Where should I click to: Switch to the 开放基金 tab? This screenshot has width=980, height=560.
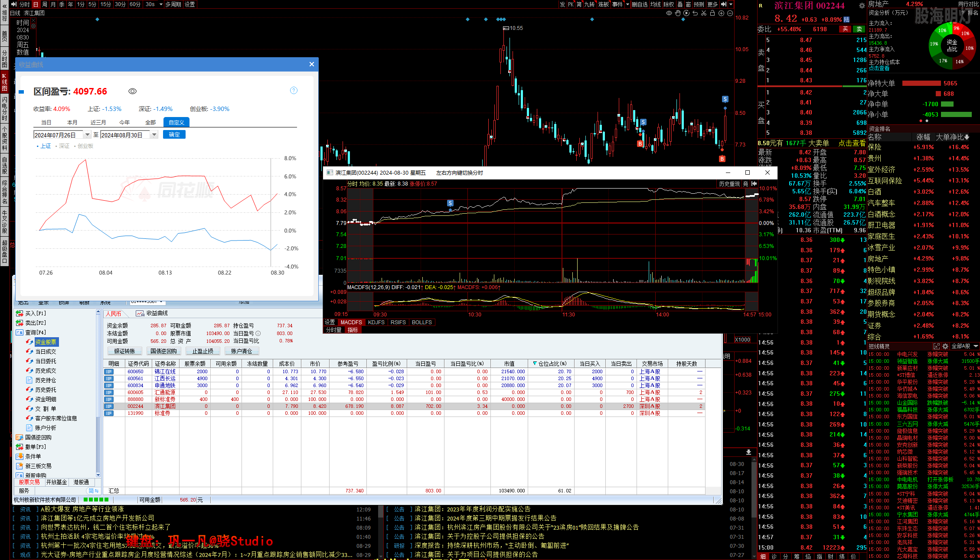point(57,482)
